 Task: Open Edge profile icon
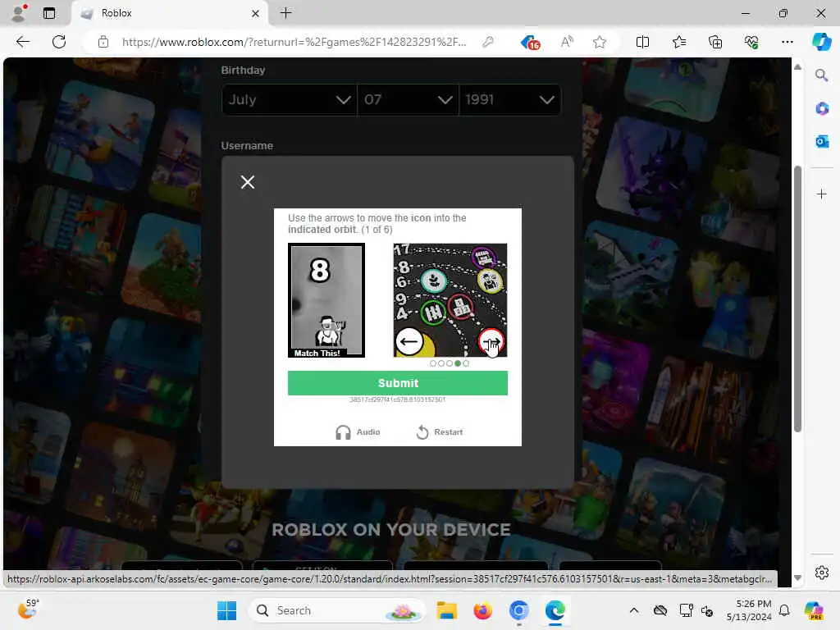[x=20, y=13]
